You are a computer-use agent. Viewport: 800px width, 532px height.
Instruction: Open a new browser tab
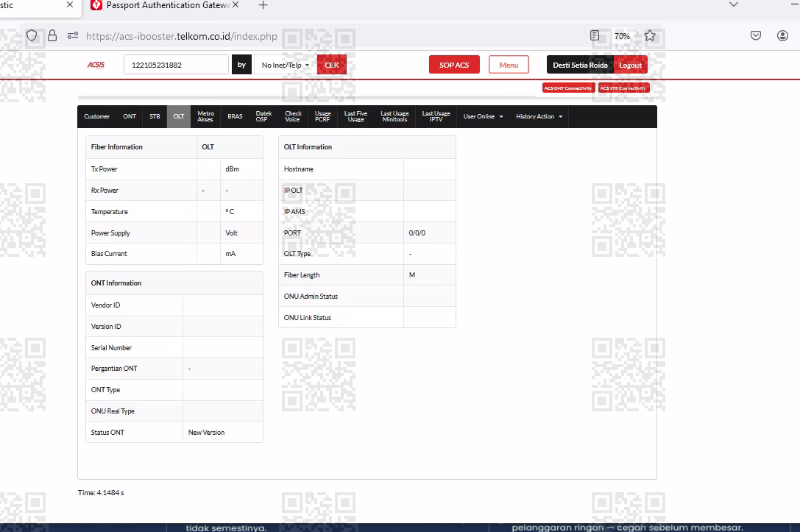(263, 5)
